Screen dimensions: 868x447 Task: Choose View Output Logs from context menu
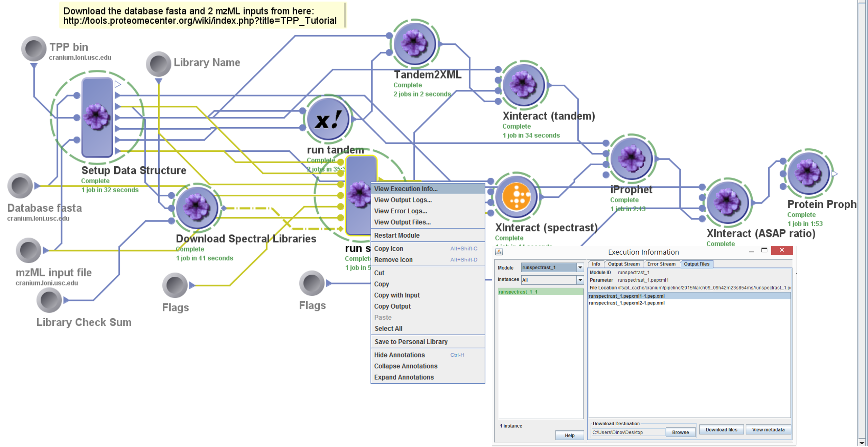pos(403,200)
